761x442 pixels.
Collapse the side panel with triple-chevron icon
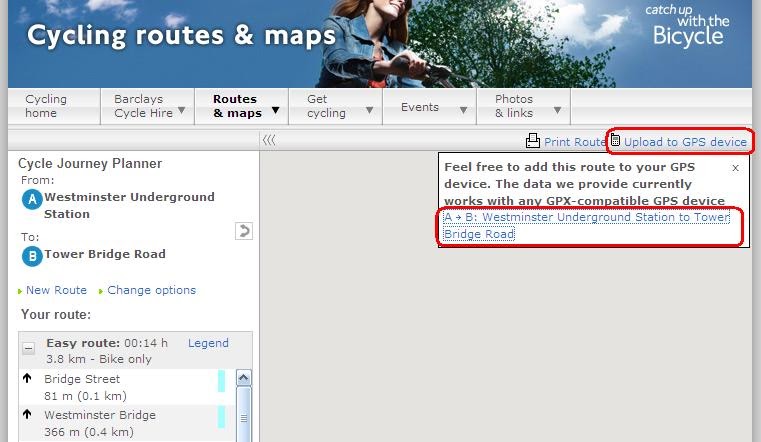(x=269, y=140)
